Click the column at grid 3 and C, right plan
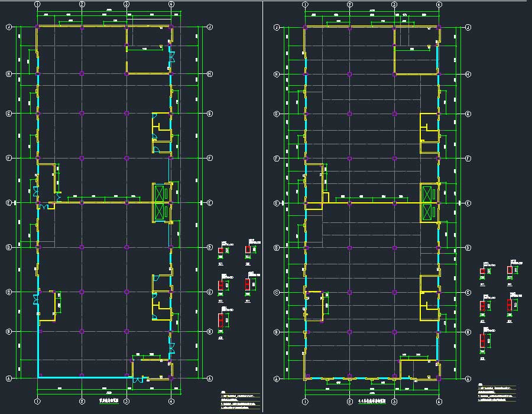The image size is (532, 414). 394,293
